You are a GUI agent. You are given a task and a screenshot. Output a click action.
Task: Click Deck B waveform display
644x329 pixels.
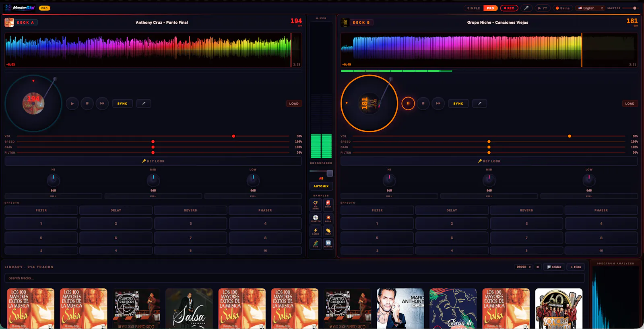pos(489,50)
